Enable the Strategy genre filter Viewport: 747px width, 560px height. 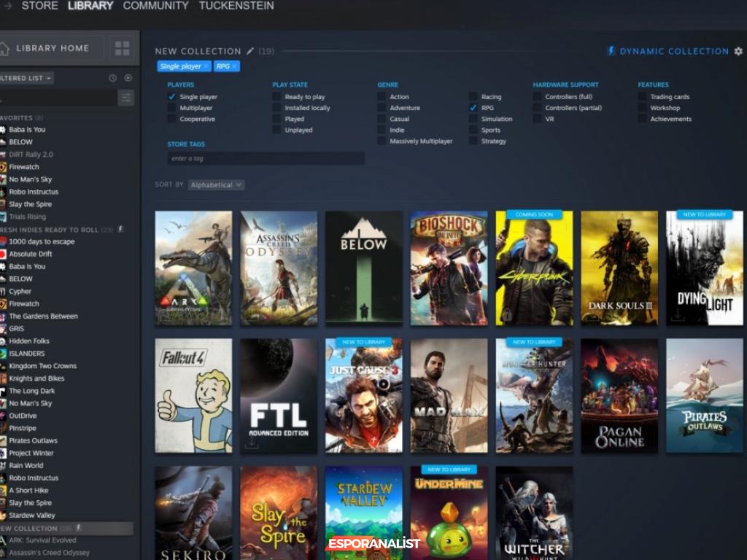pyautogui.click(x=473, y=141)
